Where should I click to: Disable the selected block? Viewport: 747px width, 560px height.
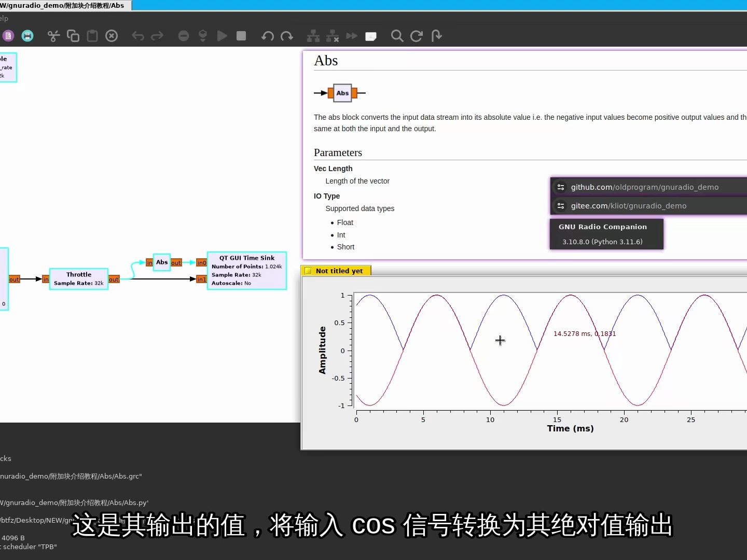click(x=183, y=36)
